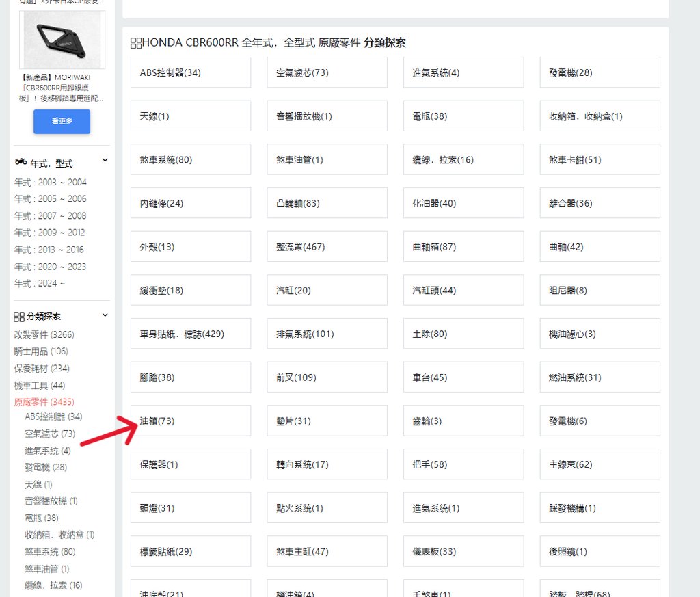The width and height of the screenshot is (700, 597).
Task: Open the 煞車主缸(47) category card
Action: pos(327,551)
